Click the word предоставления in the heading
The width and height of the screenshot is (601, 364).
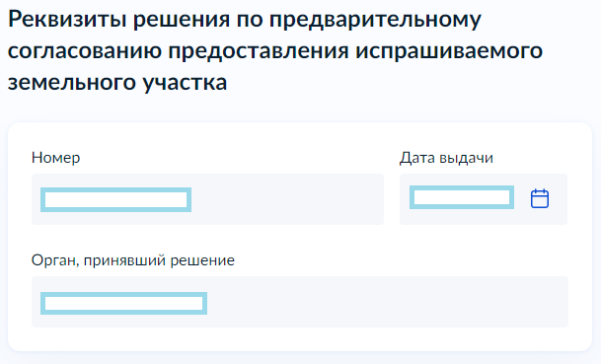pyautogui.click(x=259, y=51)
